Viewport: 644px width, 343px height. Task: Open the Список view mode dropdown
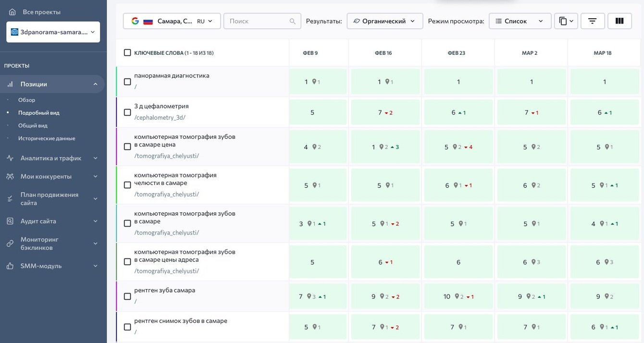click(x=520, y=21)
